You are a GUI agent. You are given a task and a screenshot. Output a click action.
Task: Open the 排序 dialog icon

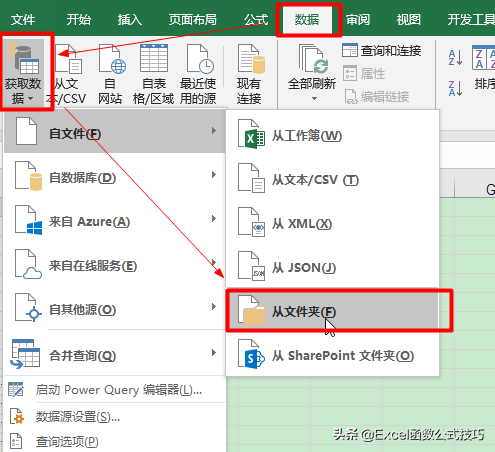point(483,58)
